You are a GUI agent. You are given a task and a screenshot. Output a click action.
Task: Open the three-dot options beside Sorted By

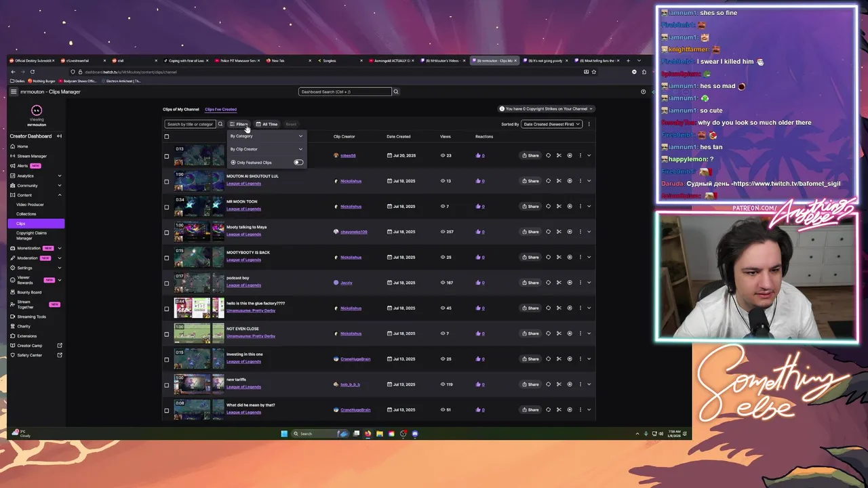589,124
